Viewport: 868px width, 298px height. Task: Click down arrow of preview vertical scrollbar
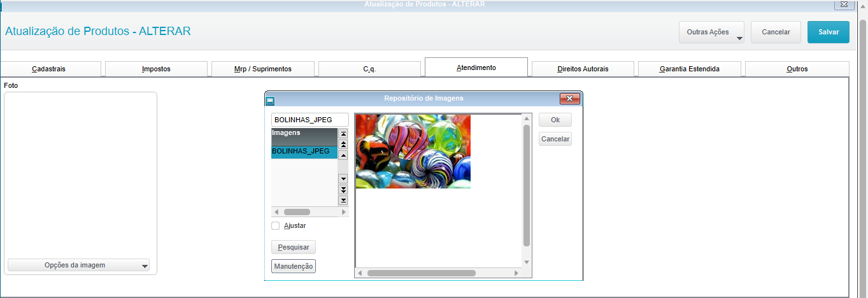pyautogui.click(x=526, y=262)
